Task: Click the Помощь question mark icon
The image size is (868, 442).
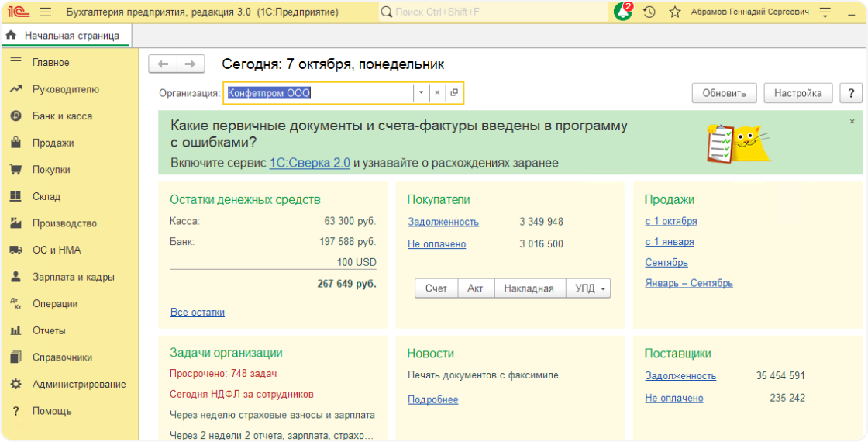Action: 16,411
